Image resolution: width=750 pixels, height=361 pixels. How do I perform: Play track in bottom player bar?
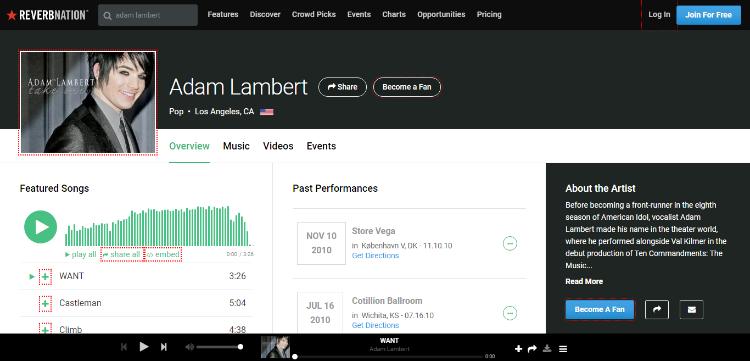(143, 347)
